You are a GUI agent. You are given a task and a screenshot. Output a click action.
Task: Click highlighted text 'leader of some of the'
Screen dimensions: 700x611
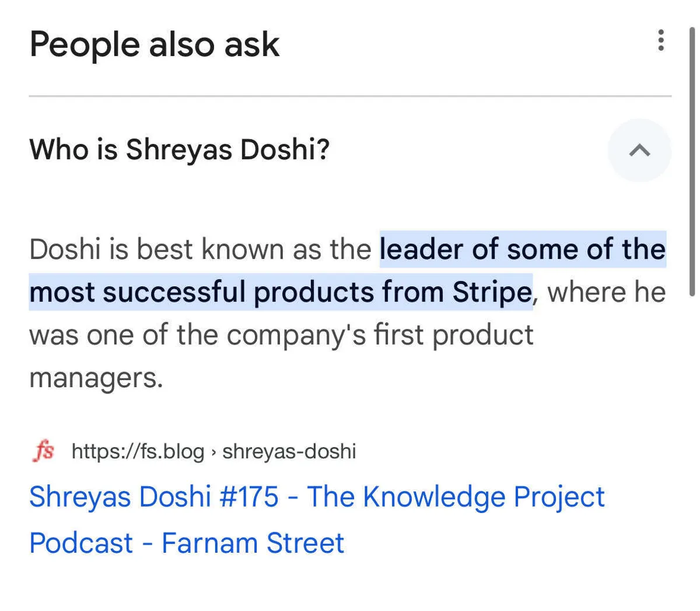tap(523, 250)
